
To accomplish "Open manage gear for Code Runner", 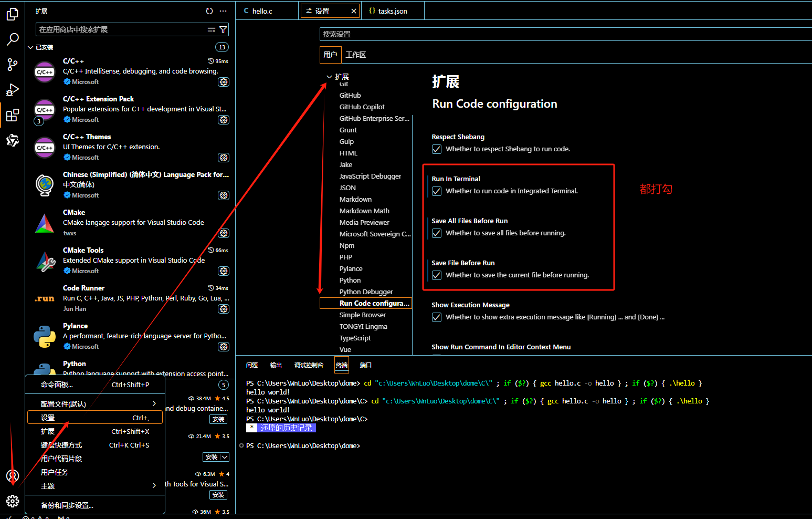I will coord(224,309).
